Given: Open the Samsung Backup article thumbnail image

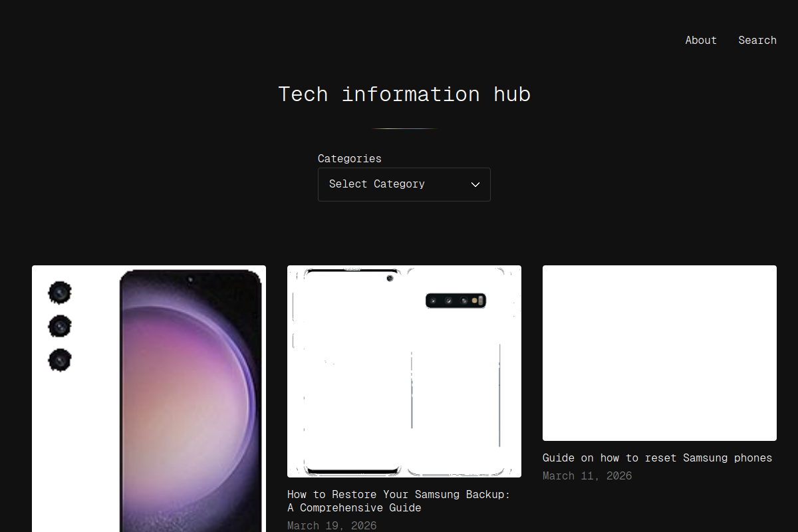Looking at the screenshot, I should click(404, 371).
